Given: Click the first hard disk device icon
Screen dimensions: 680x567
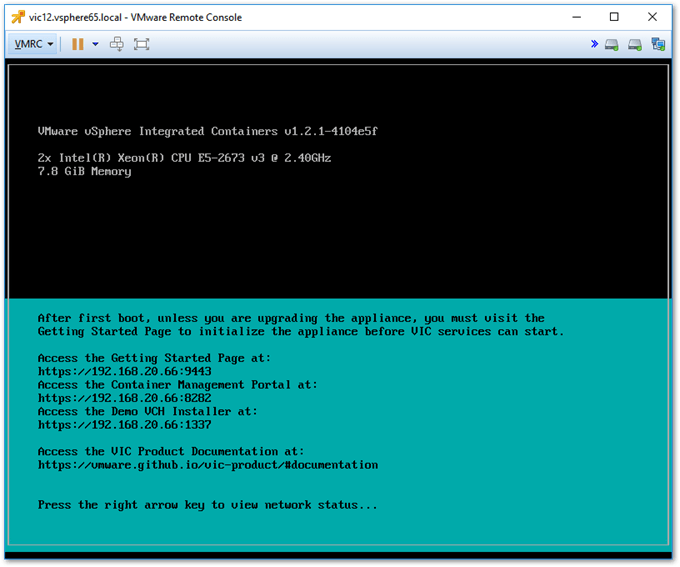Looking at the screenshot, I should [x=612, y=44].
